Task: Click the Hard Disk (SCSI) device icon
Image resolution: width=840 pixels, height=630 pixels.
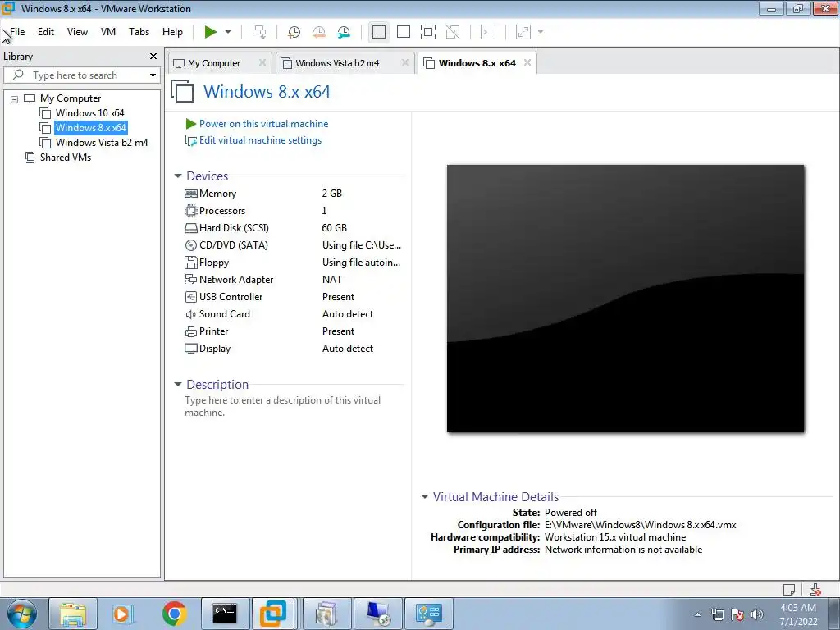Action: (190, 228)
